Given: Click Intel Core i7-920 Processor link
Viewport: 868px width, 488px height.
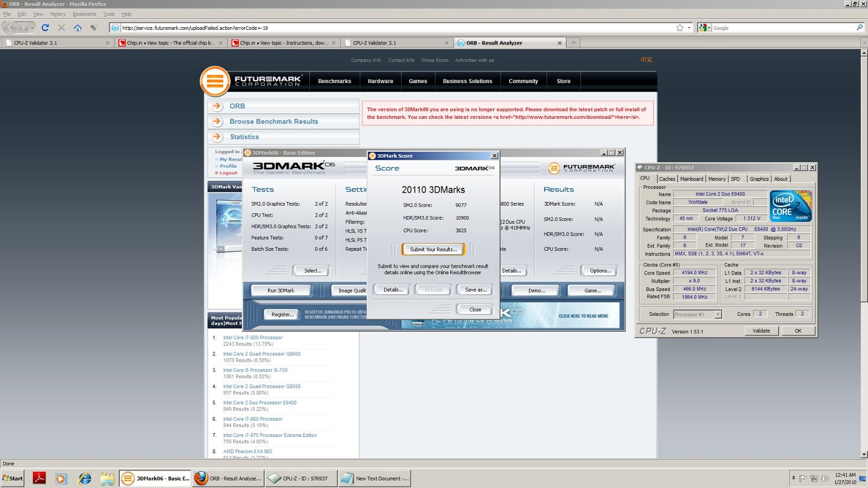Looking at the screenshot, I should point(253,338).
